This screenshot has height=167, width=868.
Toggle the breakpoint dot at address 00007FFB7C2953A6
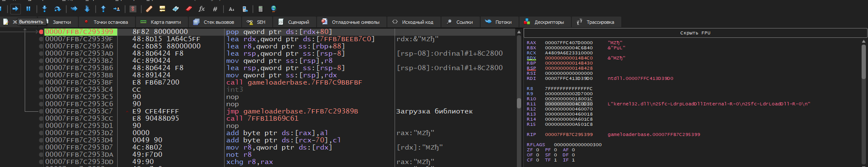coord(41,46)
